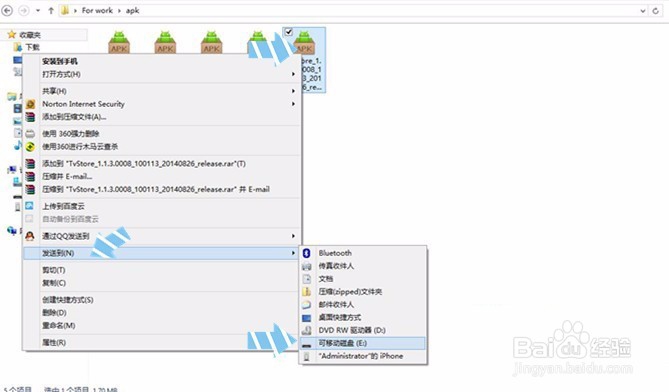Click WinRAR icon beside 压缩到 TvStore 并 E-mail
Image resolution: width=669 pixels, height=392 pixels.
click(x=30, y=189)
